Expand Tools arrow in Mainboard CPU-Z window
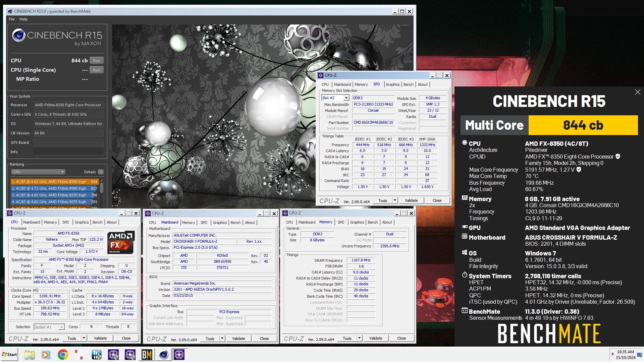The height and width of the screenshot is (362, 644). click(222, 339)
